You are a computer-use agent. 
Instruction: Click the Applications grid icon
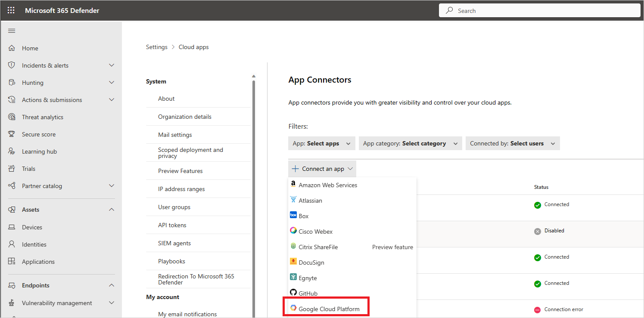(12, 262)
